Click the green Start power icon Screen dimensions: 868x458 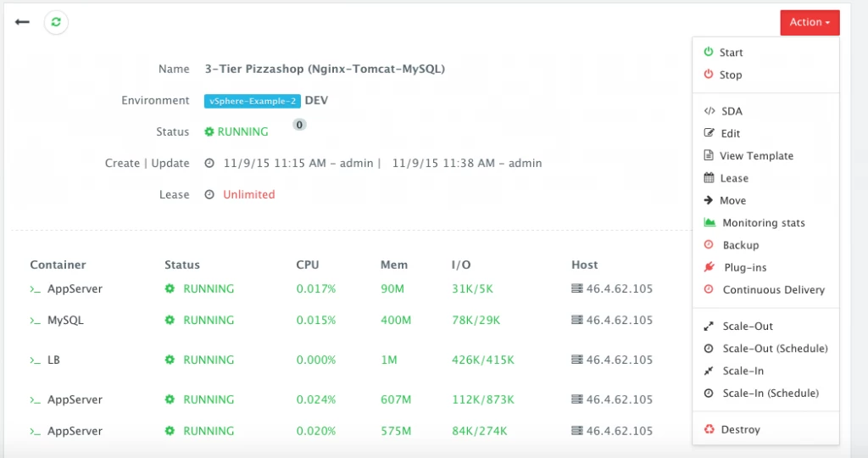[709, 52]
